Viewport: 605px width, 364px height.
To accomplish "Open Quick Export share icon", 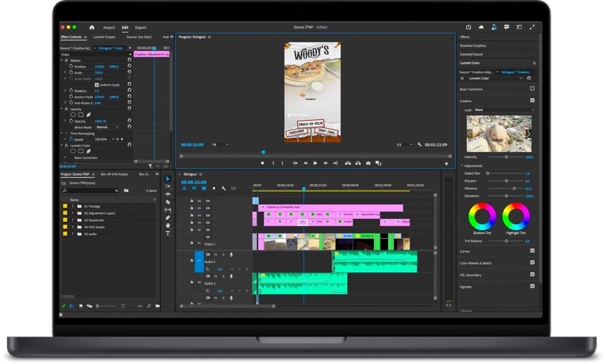I will pyautogui.click(x=469, y=27).
